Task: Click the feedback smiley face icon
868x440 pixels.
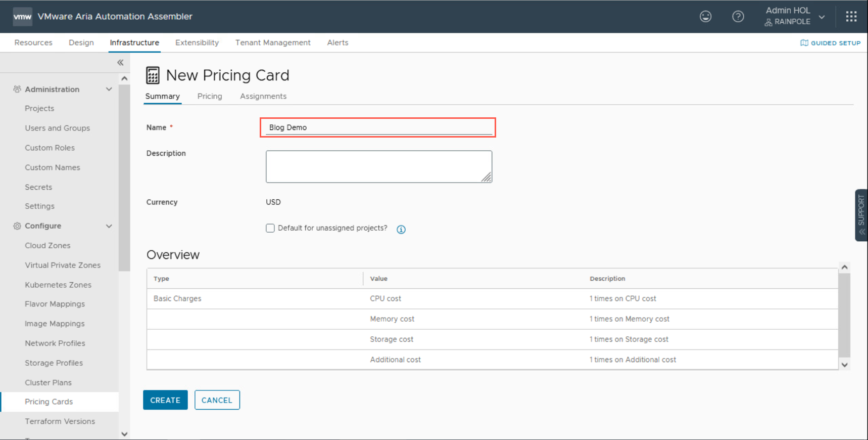Action: [x=705, y=17]
